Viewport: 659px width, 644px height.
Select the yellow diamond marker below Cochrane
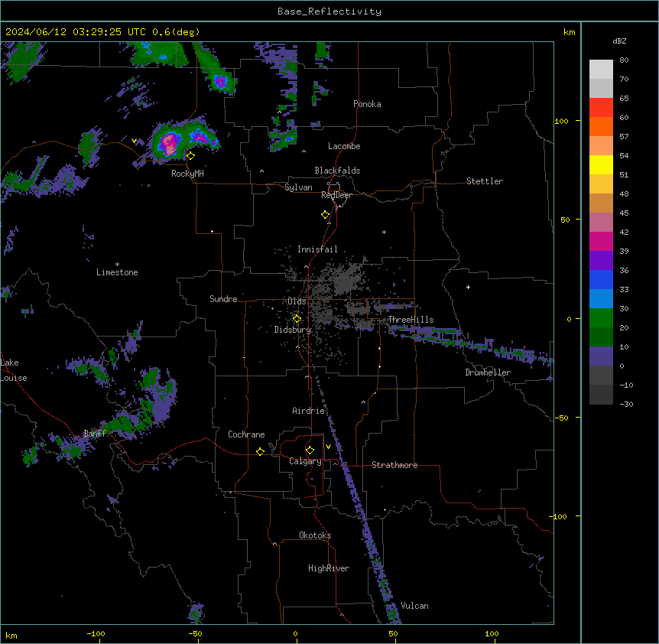[x=260, y=451]
